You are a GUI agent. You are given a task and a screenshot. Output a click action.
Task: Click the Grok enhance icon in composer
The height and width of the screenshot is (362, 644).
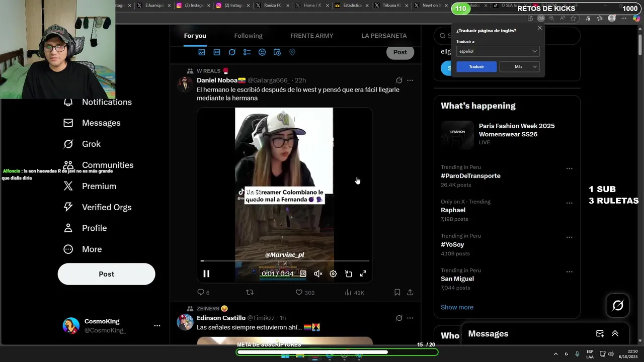tap(232, 52)
